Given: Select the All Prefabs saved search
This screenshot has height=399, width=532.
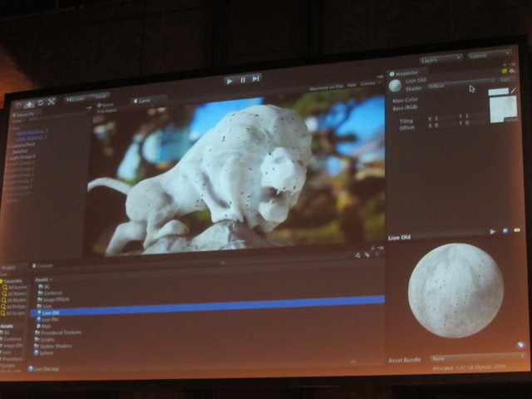Looking at the screenshot, I should tap(15, 307).
